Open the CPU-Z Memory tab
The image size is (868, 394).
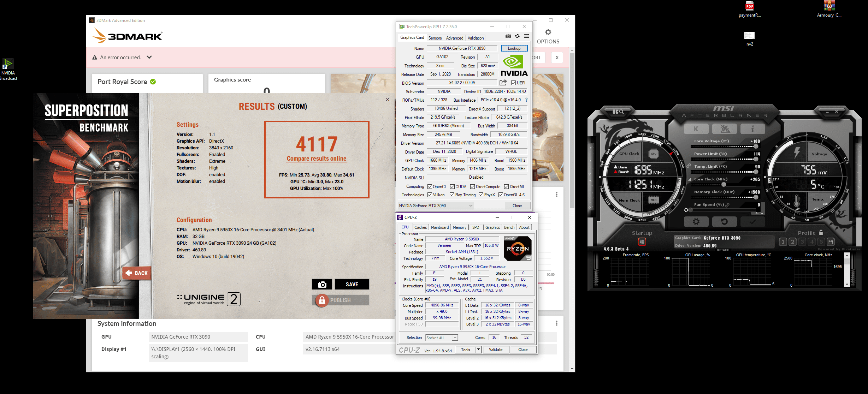(x=460, y=227)
